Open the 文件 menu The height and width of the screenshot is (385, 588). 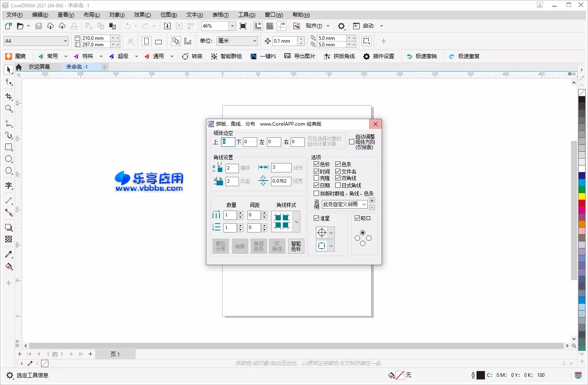[x=14, y=15]
